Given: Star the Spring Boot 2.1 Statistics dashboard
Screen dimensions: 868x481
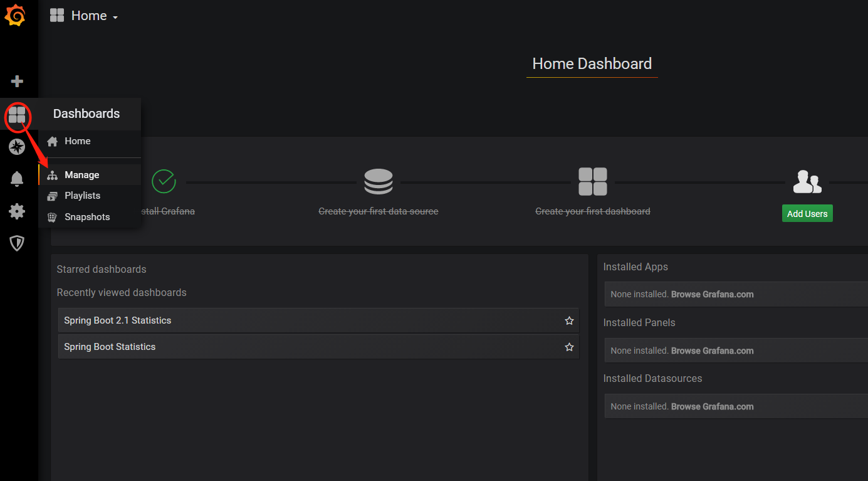Looking at the screenshot, I should tap(569, 320).
